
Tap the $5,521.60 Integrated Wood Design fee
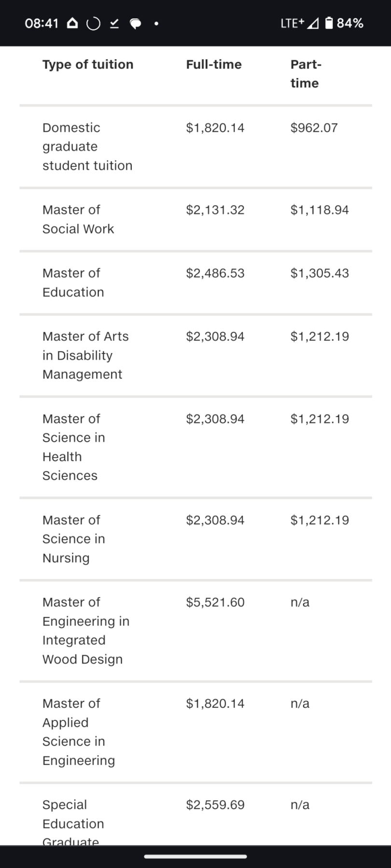215,602
